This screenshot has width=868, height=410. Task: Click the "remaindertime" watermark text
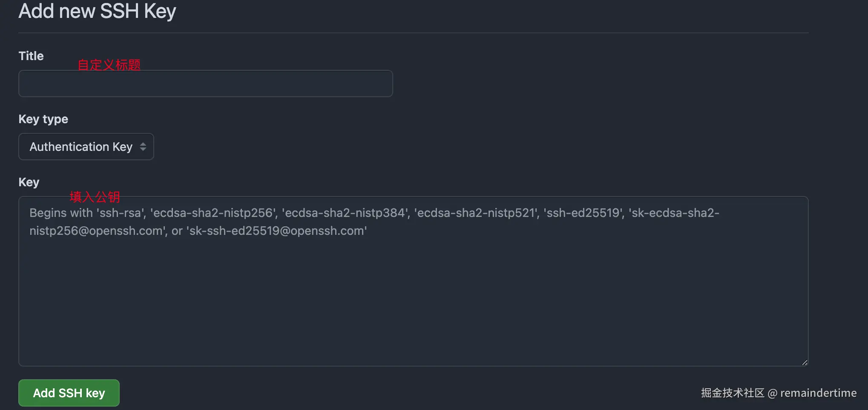818,393
